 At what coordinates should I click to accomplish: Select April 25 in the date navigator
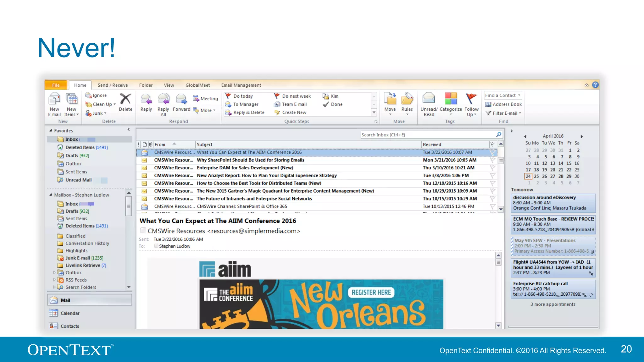[536, 176]
